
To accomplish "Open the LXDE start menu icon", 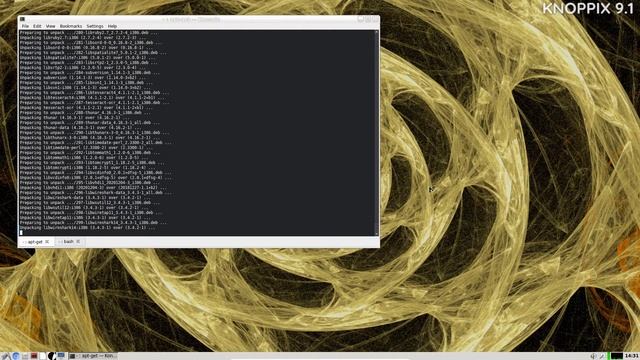I will (x=5, y=356).
